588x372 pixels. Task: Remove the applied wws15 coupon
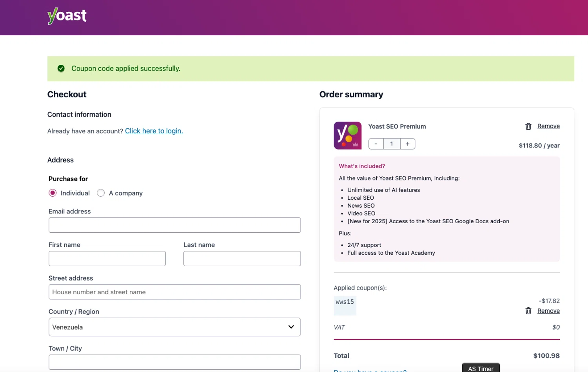pos(548,311)
